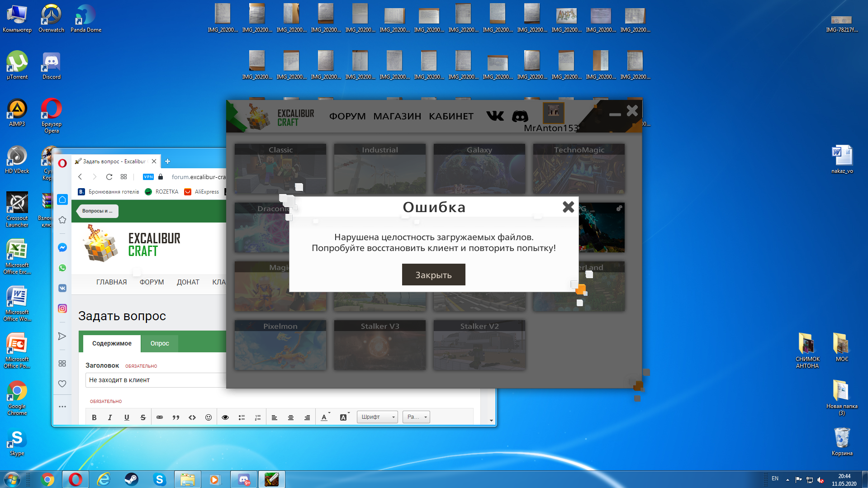
Task: Toggle italic formatting in the editor
Action: pyautogui.click(x=110, y=417)
